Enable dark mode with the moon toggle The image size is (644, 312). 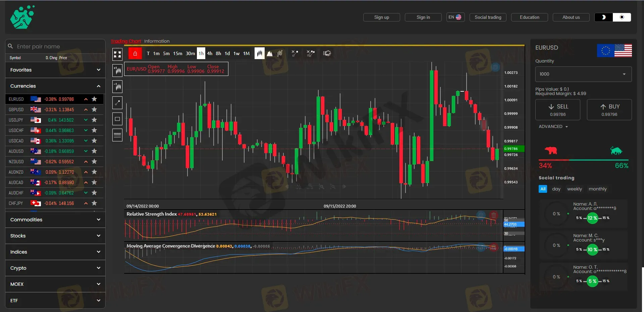pos(603,17)
